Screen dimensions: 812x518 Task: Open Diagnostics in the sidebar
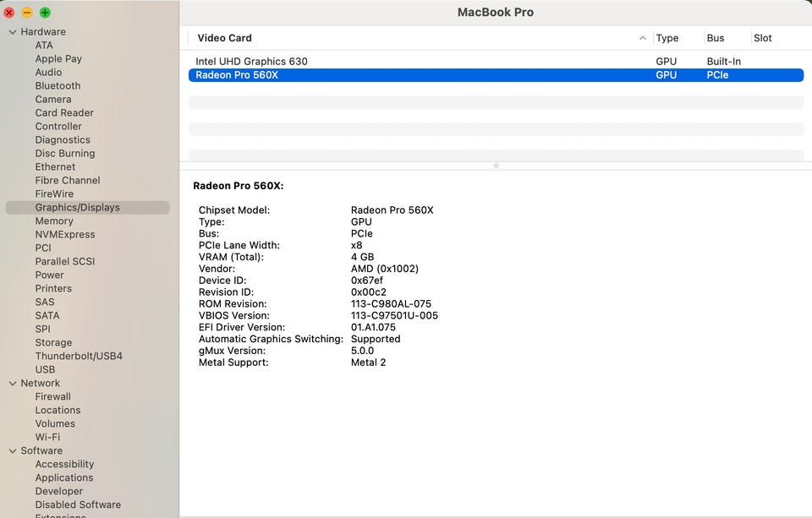(x=63, y=139)
